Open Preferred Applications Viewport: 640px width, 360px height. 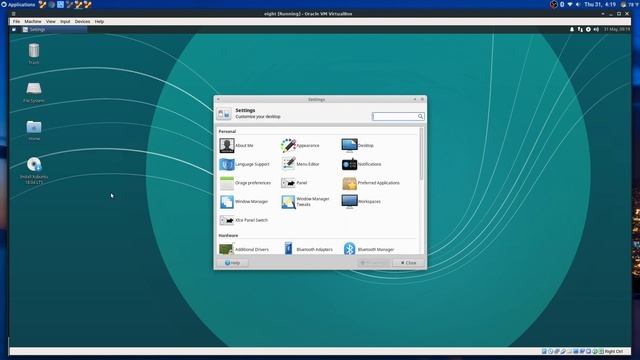tap(371, 183)
